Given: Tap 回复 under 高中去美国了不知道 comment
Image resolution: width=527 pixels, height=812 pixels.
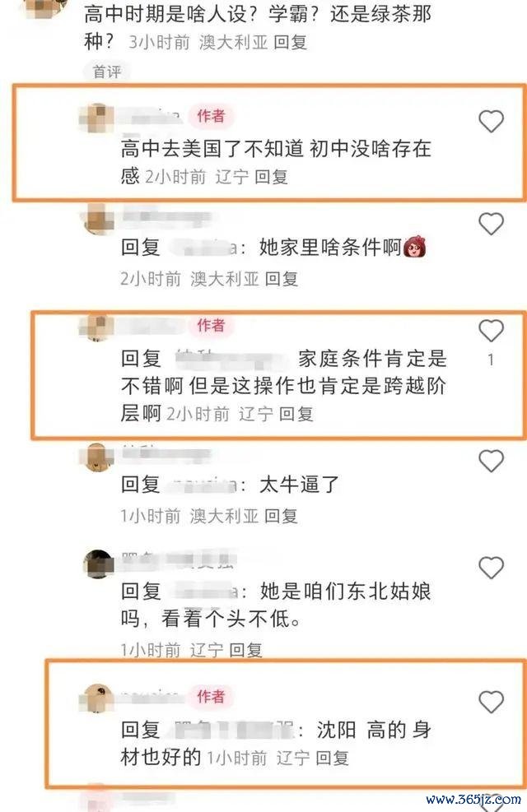Looking at the screenshot, I should coord(271,177).
